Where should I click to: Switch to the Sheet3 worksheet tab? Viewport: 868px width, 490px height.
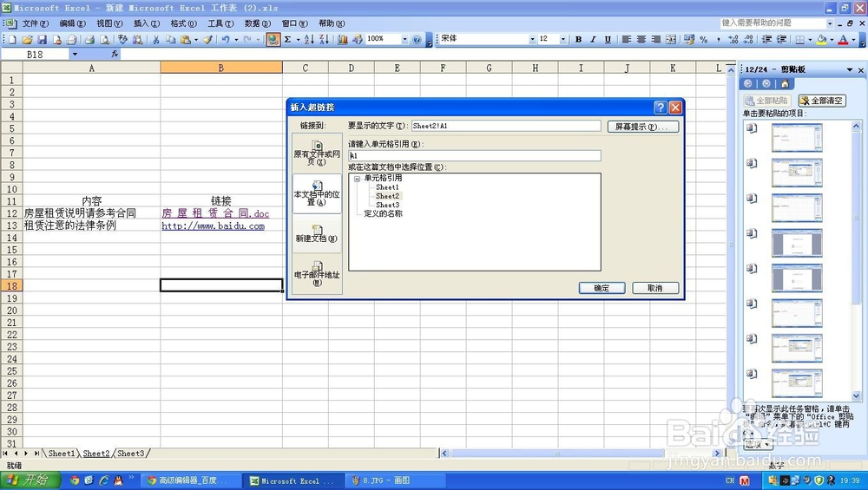pos(131,454)
